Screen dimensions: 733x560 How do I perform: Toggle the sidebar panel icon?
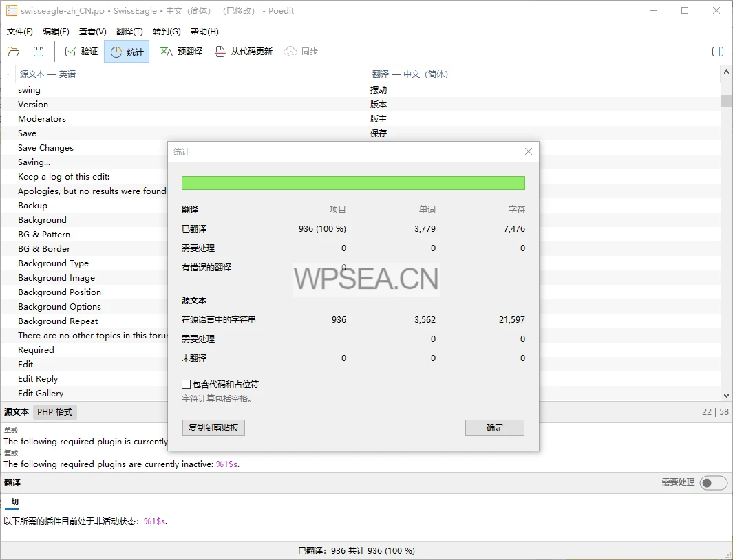click(717, 52)
